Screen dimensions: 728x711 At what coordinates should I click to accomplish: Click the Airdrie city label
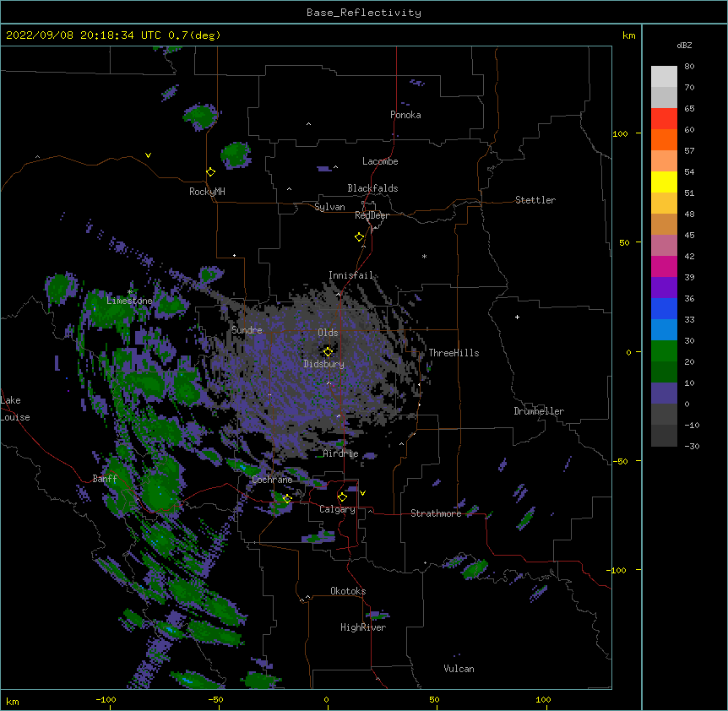(x=341, y=453)
